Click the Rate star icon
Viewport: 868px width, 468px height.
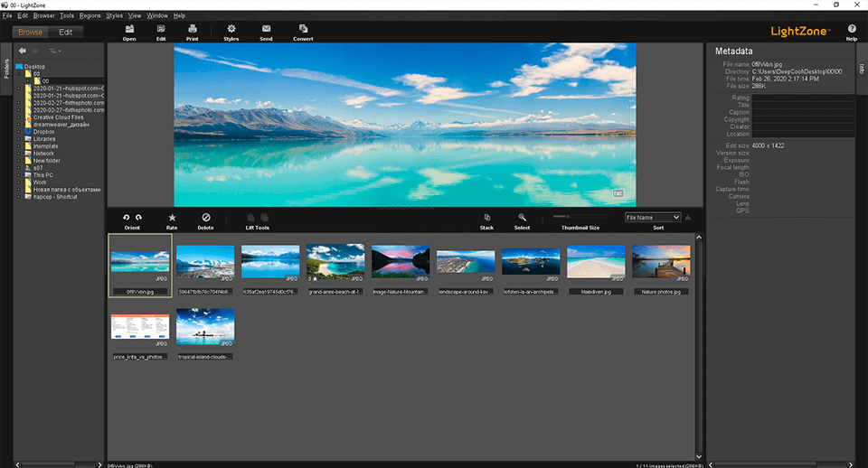click(x=172, y=218)
